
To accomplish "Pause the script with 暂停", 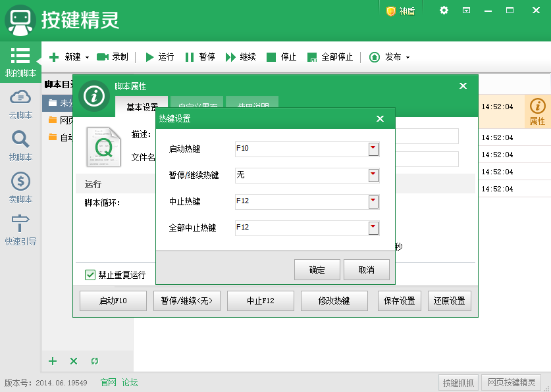I will click(x=200, y=57).
